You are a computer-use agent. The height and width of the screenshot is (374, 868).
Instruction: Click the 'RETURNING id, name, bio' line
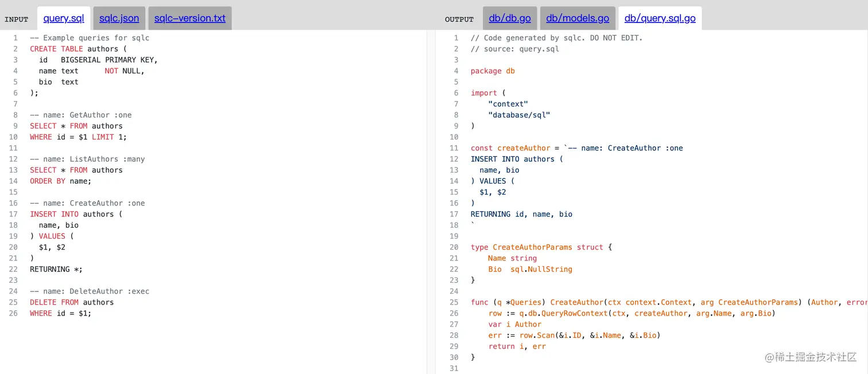tap(521, 214)
